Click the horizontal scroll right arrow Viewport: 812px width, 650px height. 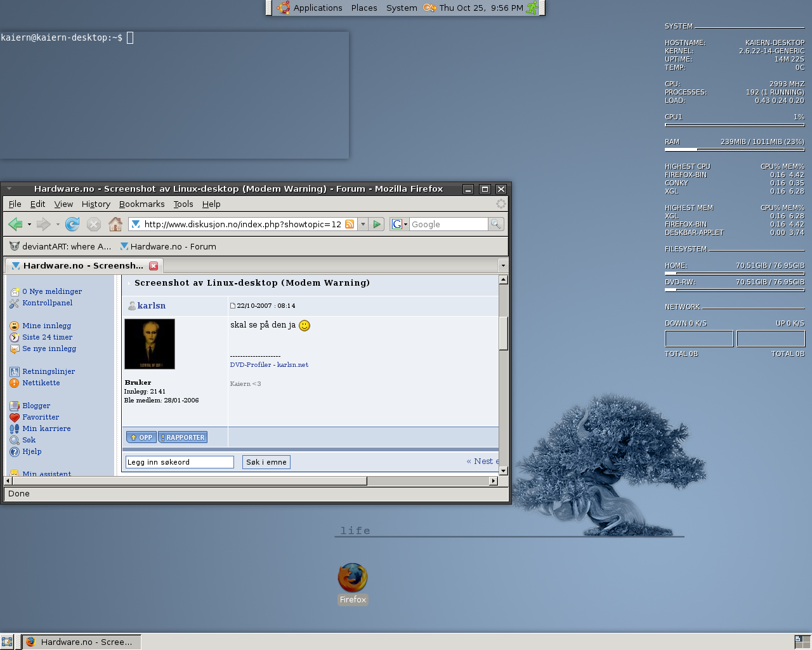tap(494, 481)
